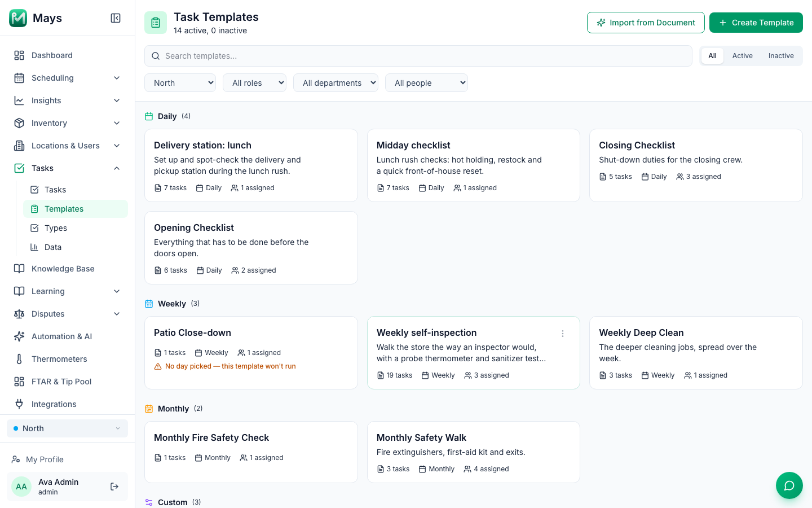Click the Data chart icon under Tasks
The width and height of the screenshot is (812, 508).
[x=34, y=247]
